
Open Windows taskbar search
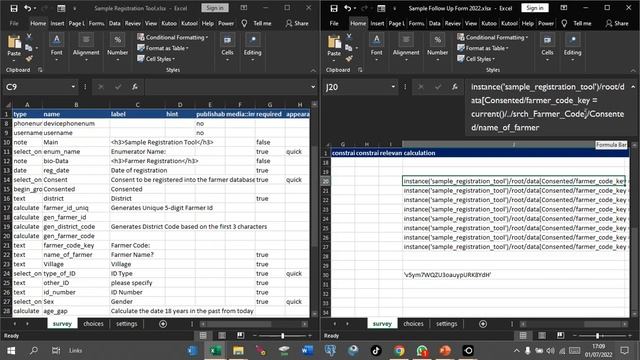coord(34,350)
